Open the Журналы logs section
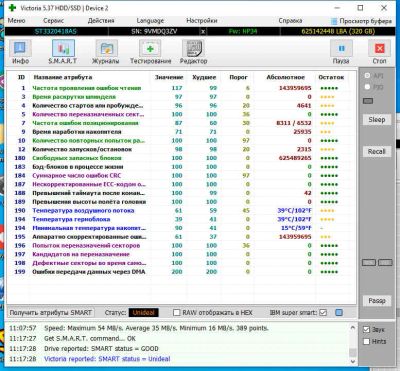 106,52
